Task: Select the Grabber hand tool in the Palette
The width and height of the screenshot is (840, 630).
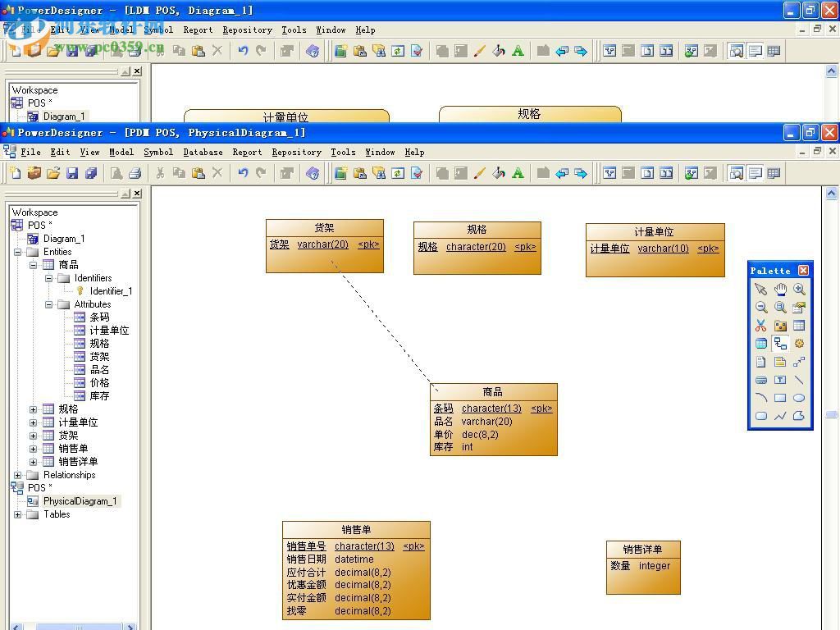Action: [x=780, y=289]
